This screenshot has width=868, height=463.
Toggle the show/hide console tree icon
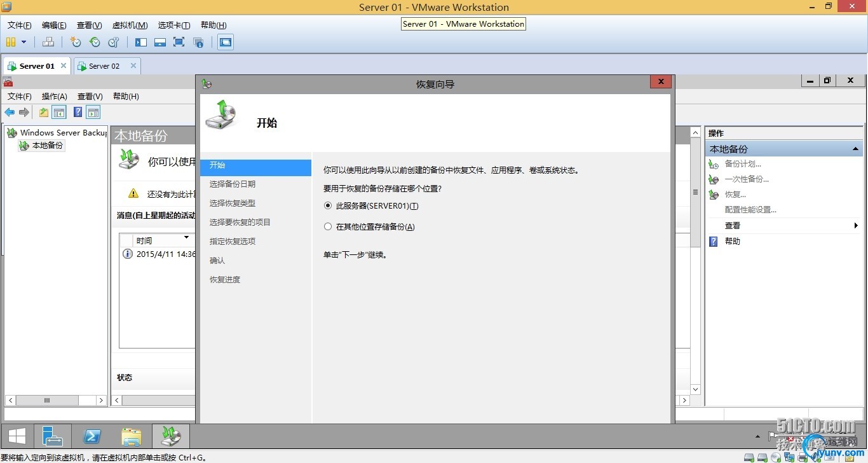59,113
